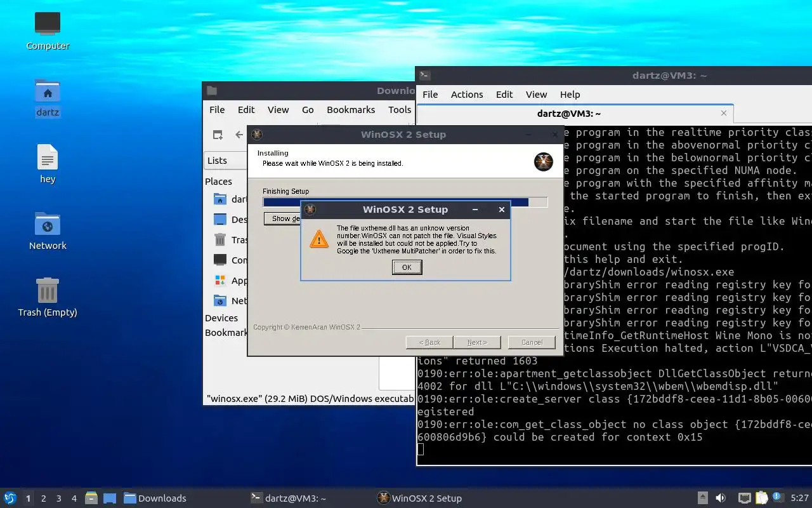This screenshot has height=508, width=812.
Task: Click the disabled Back button in the installer
Action: (429, 342)
